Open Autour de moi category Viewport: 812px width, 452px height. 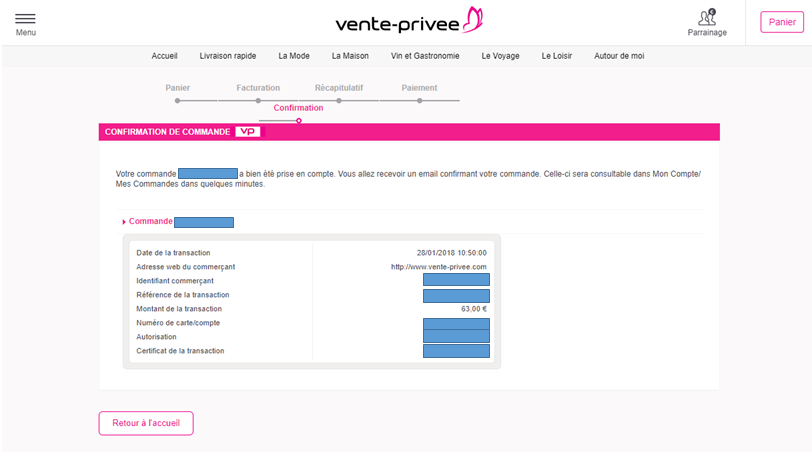(x=619, y=56)
